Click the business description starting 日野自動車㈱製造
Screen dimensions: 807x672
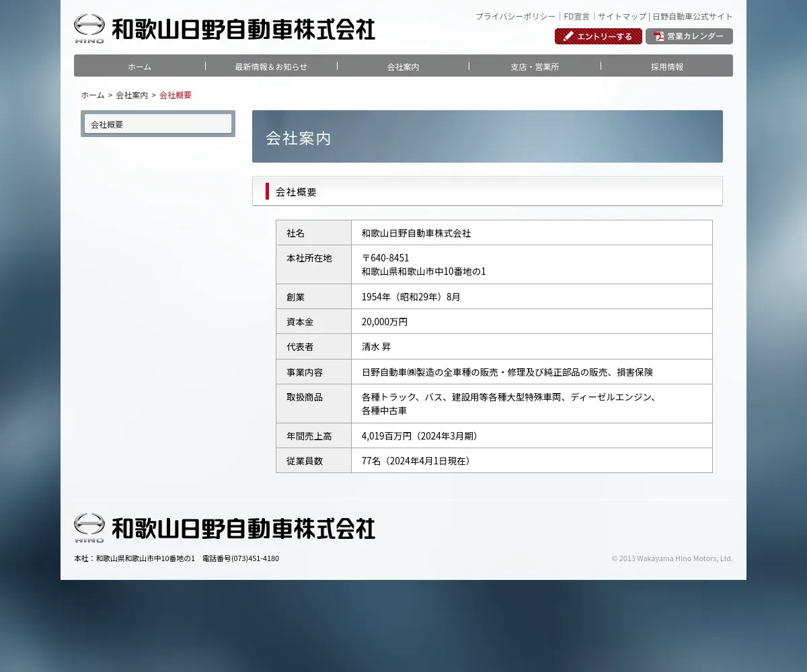pyautogui.click(x=508, y=372)
